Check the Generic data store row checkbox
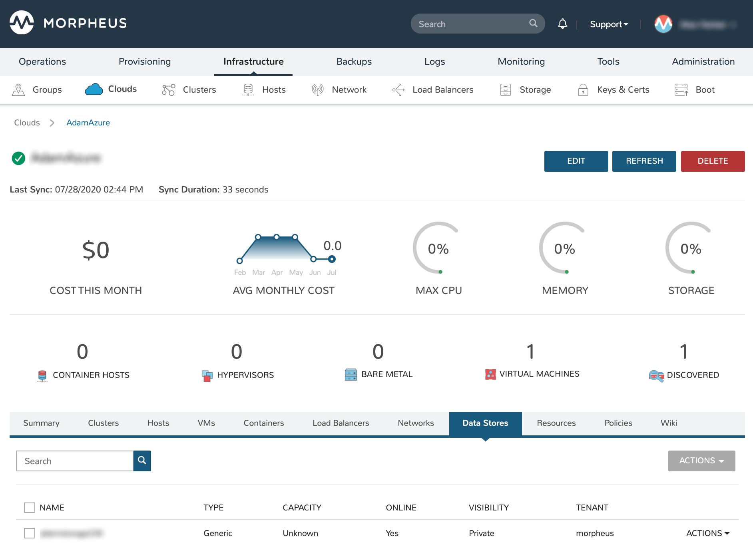The image size is (753, 560). point(30,533)
